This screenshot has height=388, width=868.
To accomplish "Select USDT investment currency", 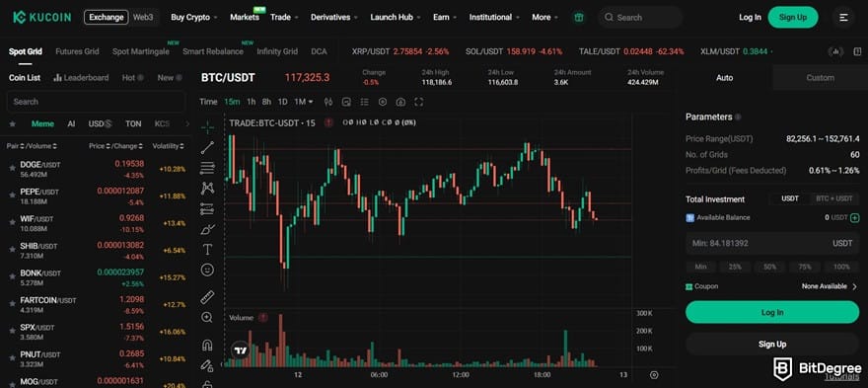I will pyautogui.click(x=790, y=198).
